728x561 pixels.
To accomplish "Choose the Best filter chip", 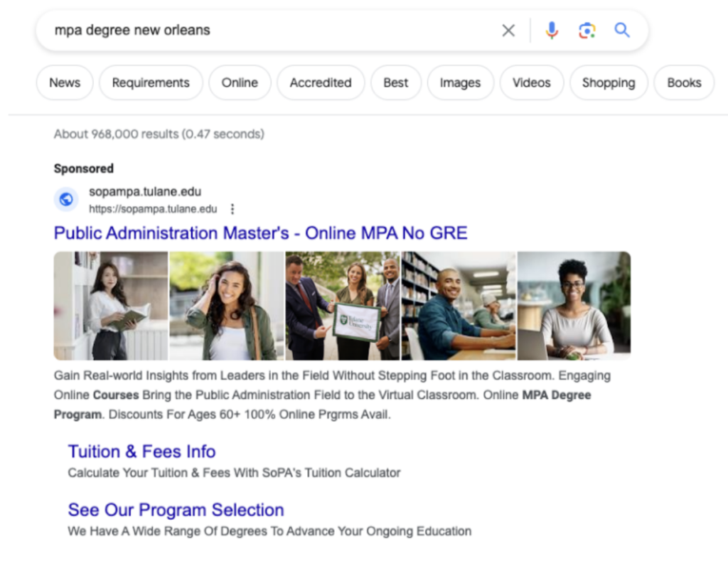I will click(396, 82).
